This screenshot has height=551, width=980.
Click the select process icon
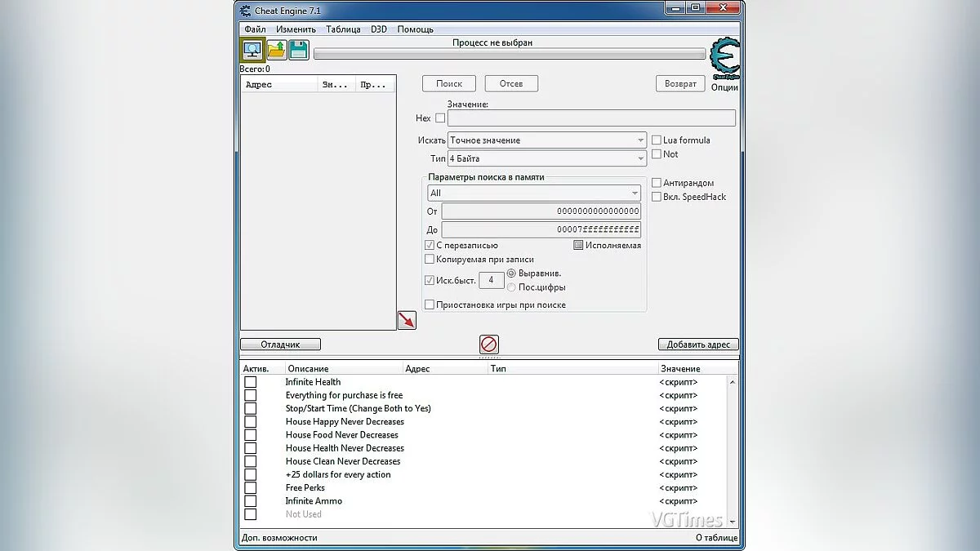(x=252, y=49)
